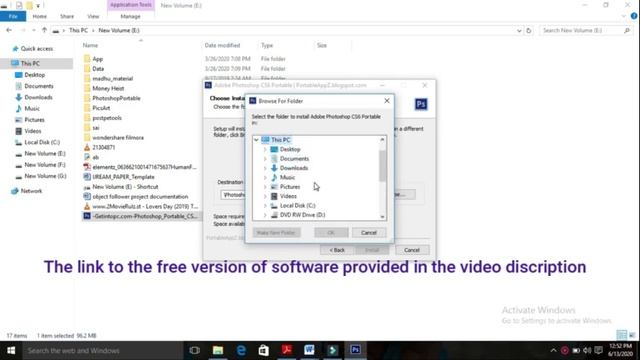Click the folder tree vertical scrollbar thumb
Screen dimensions: 640x360
point(382,166)
